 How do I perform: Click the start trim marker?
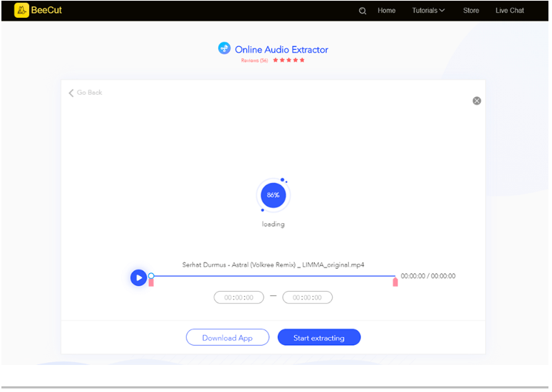click(151, 282)
